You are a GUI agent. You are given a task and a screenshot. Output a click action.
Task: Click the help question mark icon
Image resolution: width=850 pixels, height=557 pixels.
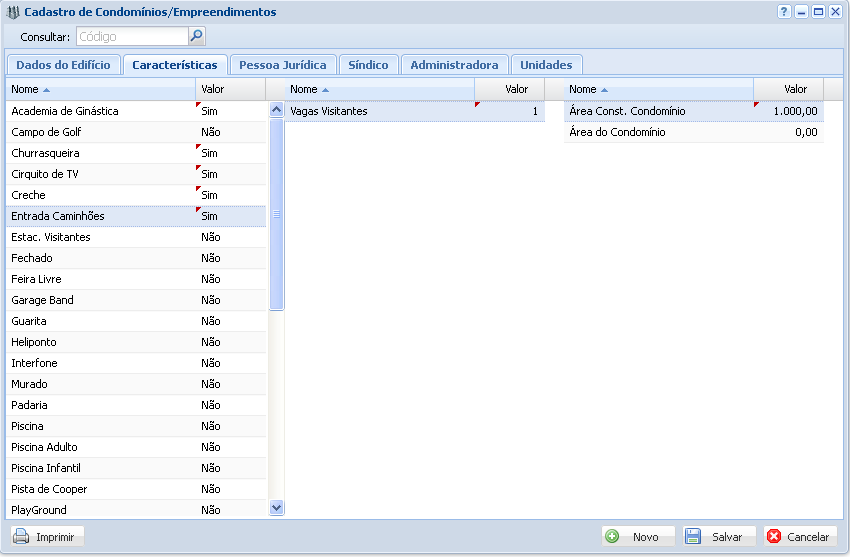tap(784, 12)
